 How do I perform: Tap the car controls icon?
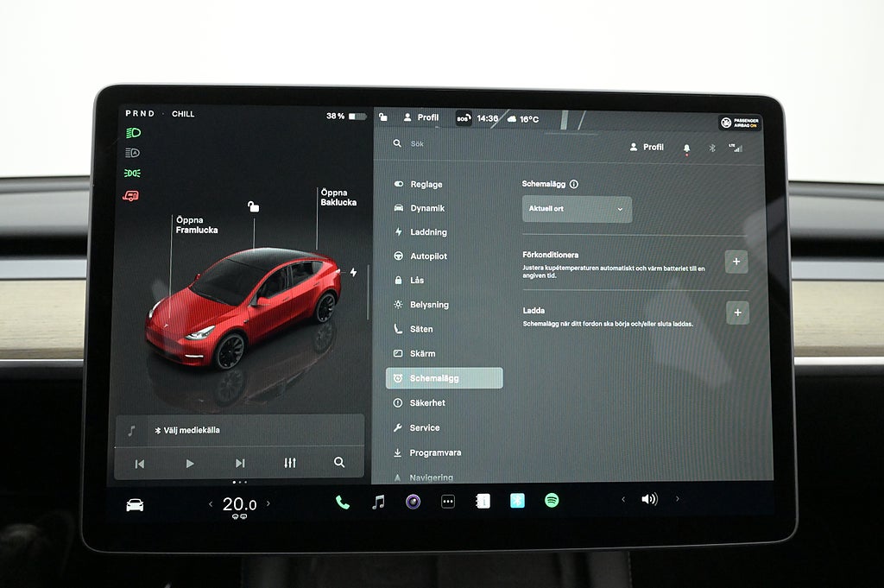(x=135, y=505)
